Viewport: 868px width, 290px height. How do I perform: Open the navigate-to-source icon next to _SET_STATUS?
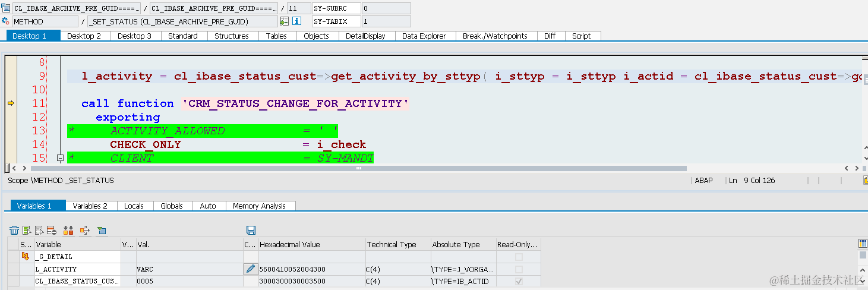(285, 21)
